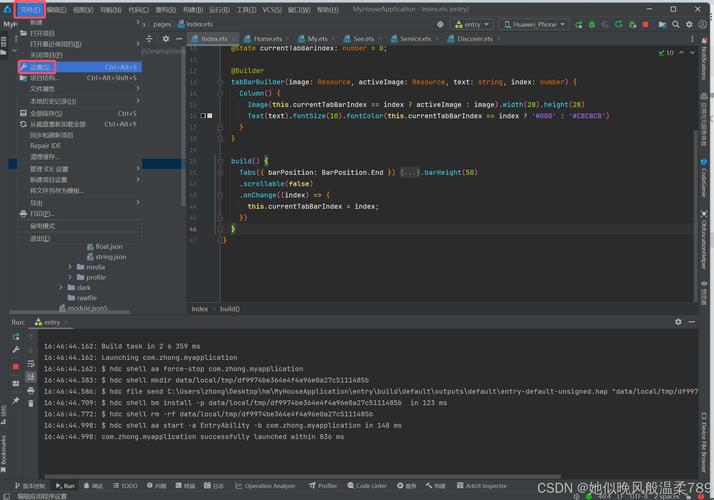Open the project panel gear options

click(x=166, y=39)
